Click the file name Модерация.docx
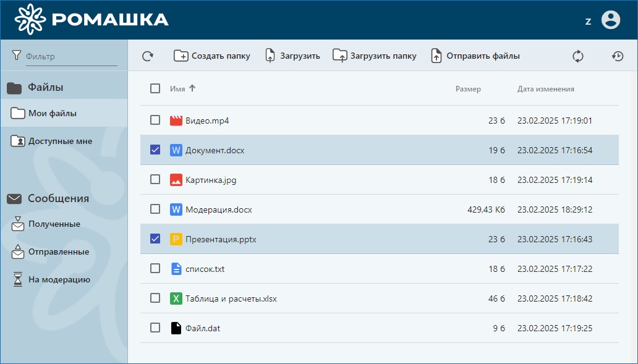The width and height of the screenshot is (638, 364). click(218, 210)
